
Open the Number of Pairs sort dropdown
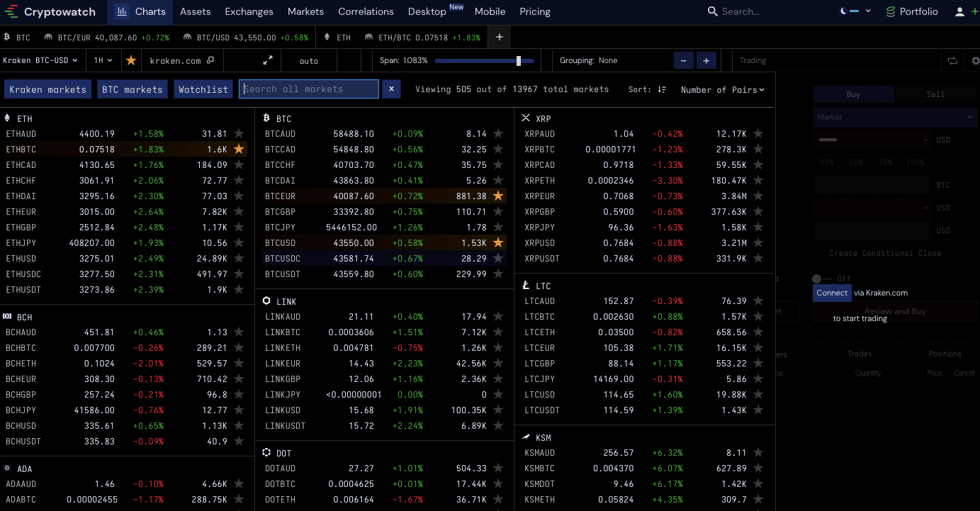coord(723,89)
